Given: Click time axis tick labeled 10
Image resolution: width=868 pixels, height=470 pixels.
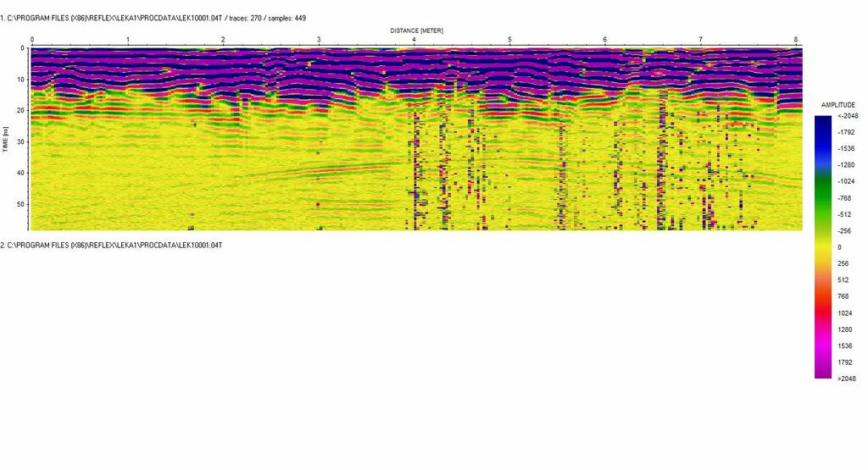Looking at the screenshot, I should [x=22, y=80].
